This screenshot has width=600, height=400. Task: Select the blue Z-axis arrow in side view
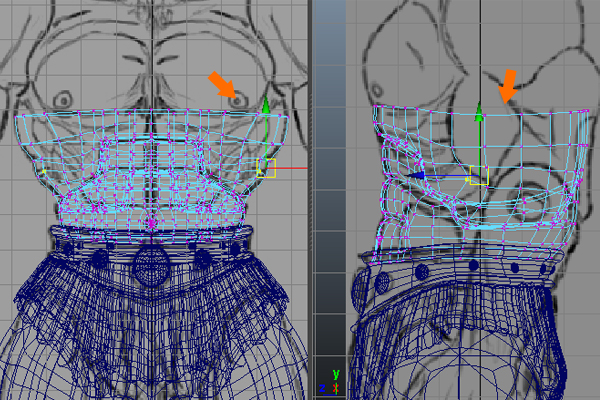point(416,176)
